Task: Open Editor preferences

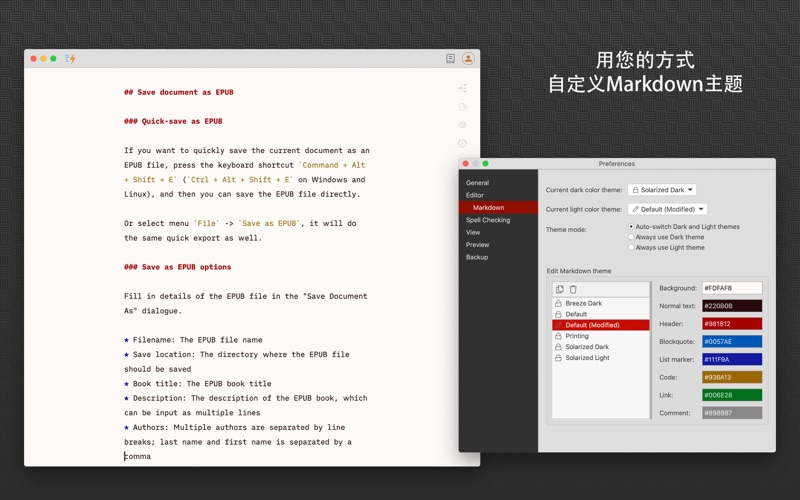Action: click(474, 195)
